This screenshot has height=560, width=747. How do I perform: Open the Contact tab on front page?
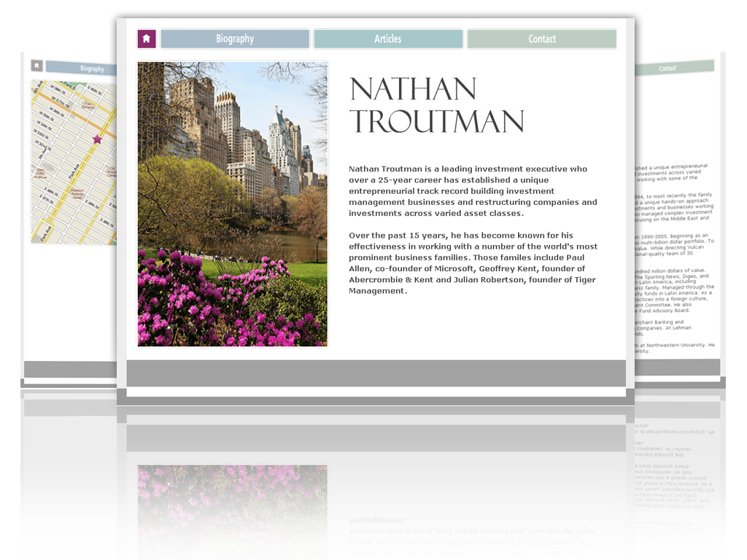pos(541,39)
